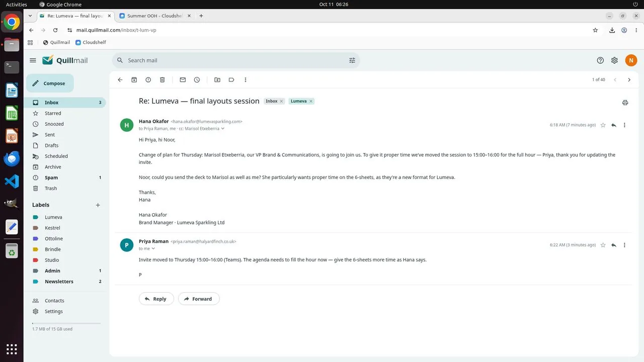Add a new label plus icon

(98, 205)
